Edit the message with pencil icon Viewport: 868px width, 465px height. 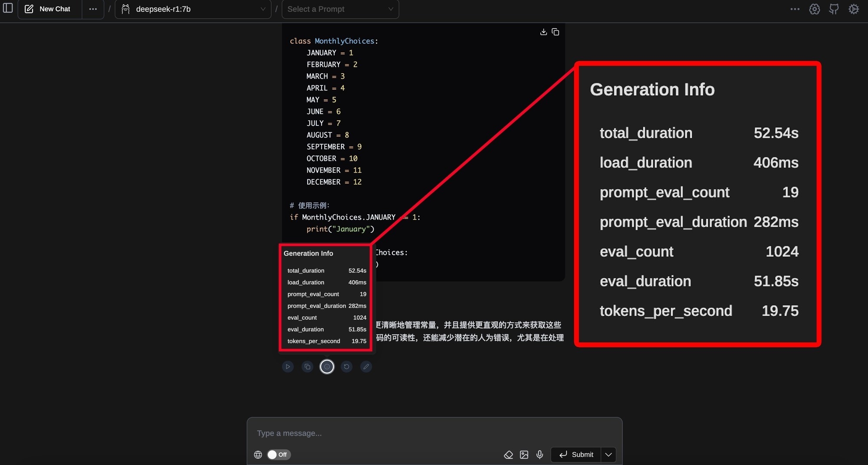point(366,367)
